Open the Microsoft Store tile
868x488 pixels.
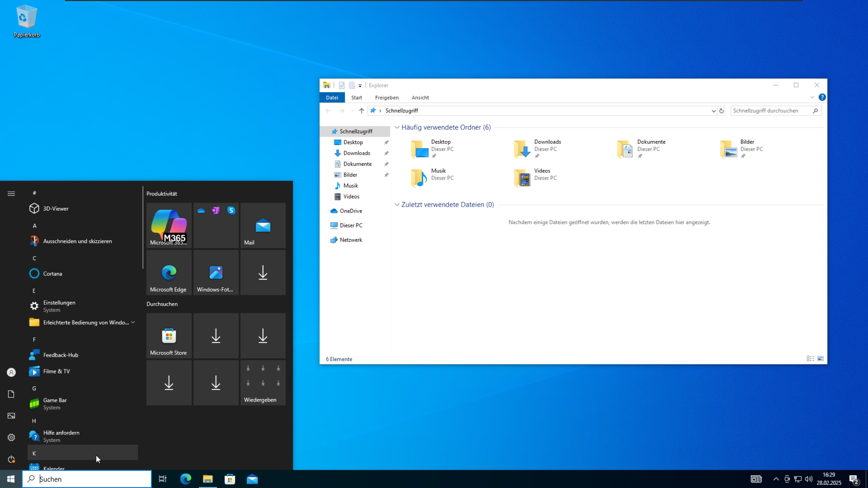169,335
